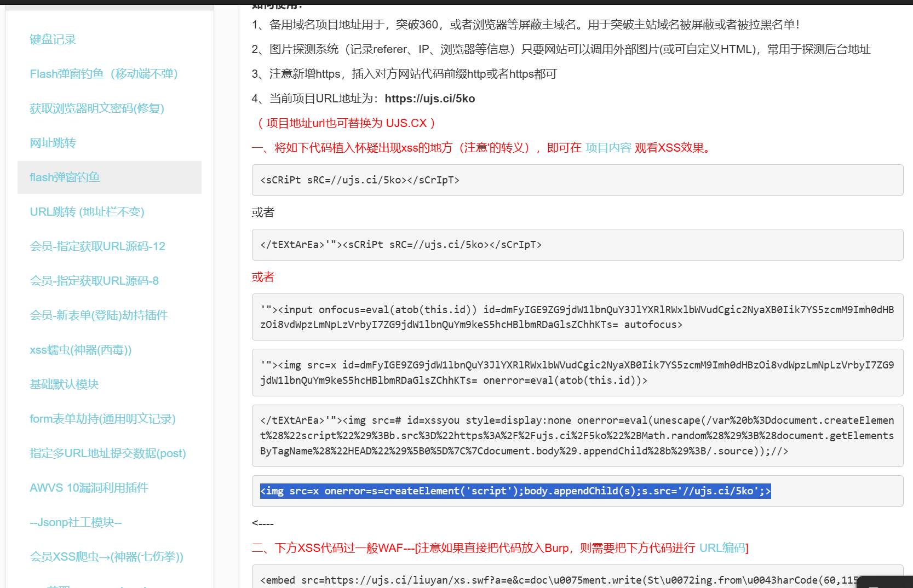Open 指定多URL地址提交数据(post) link
This screenshot has height=588, width=913.
(x=108, y=453)
